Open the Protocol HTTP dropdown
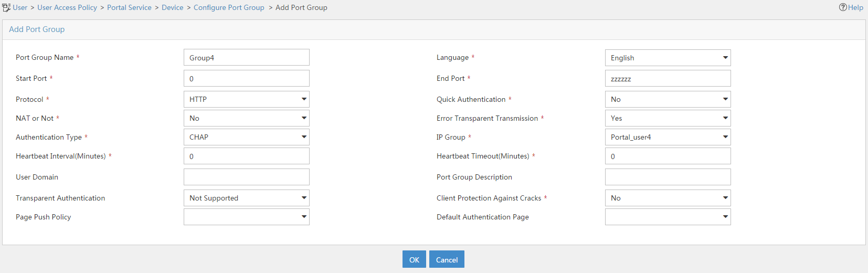 (x=247, y=99)
